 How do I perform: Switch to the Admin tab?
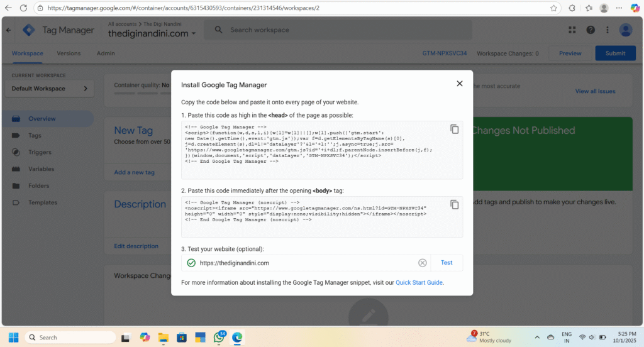[106, 53]
